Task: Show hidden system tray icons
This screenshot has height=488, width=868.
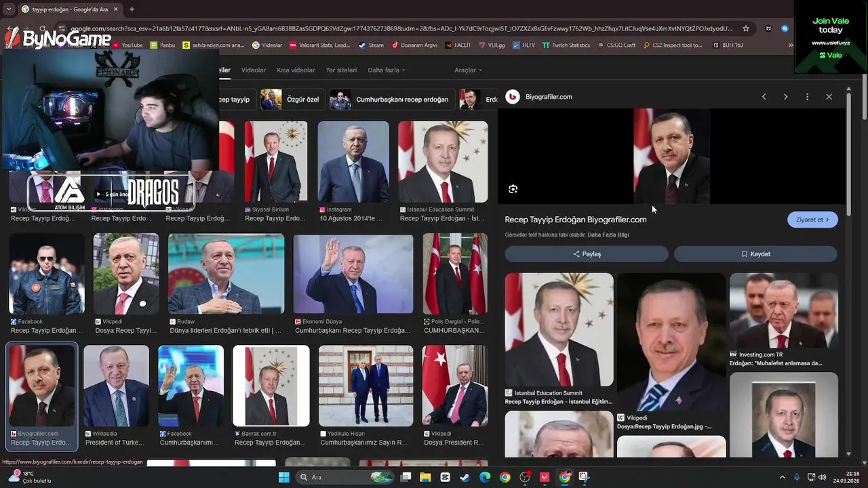Action: (782, 477)
